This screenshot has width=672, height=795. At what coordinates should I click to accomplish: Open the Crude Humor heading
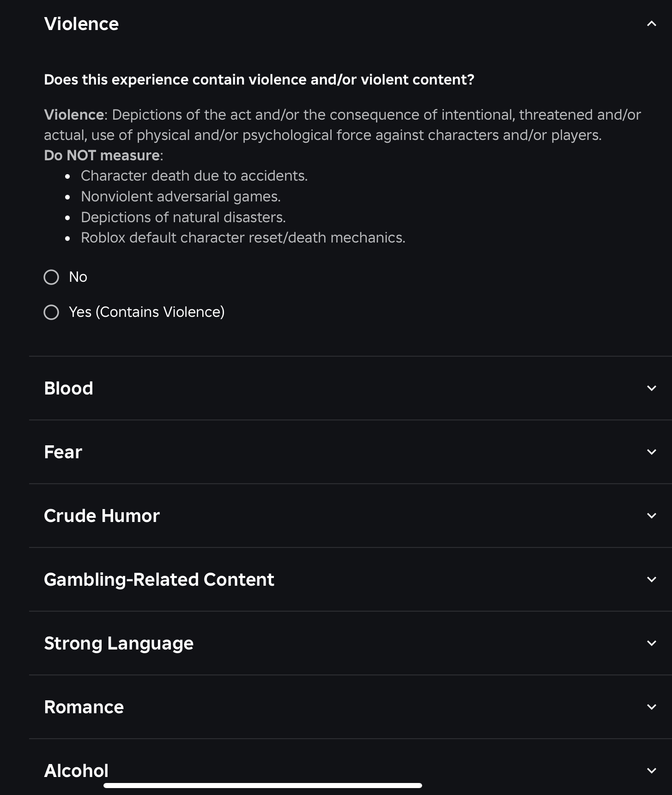click(102, 516)
